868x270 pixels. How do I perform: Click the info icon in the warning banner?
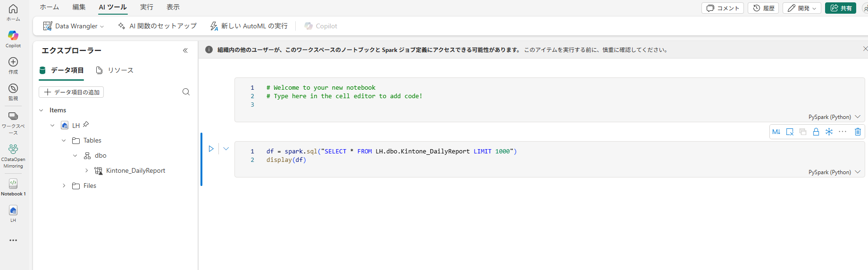click(209, 50)
